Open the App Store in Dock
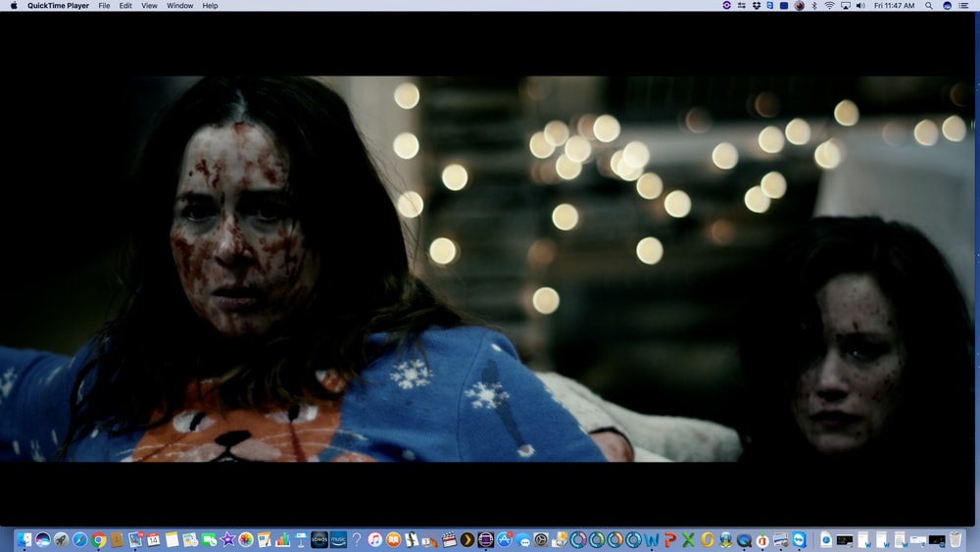Screen dimensions: 980x552 click(505, 539)
